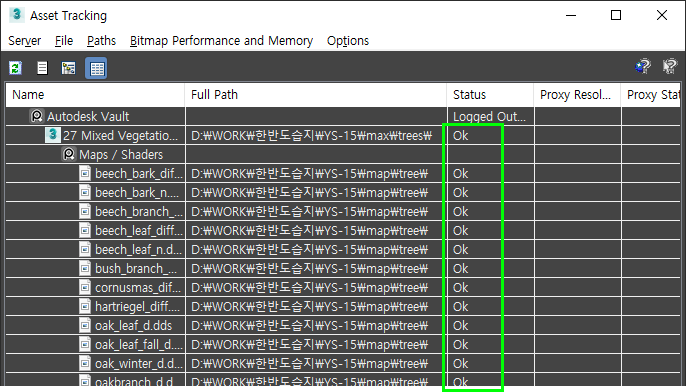Click the beech_leaf_n.d file icon
Viewport: 686px width, 392px height.
[85, 249]
